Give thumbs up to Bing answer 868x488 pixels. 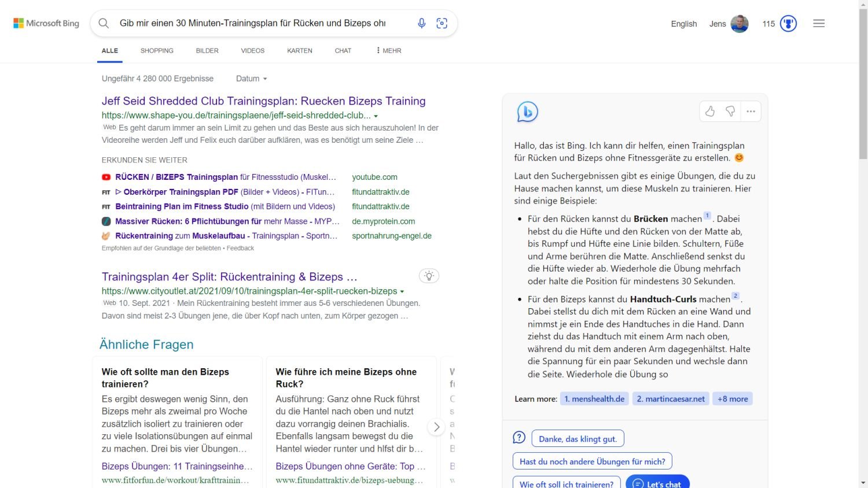pos(710,112)
